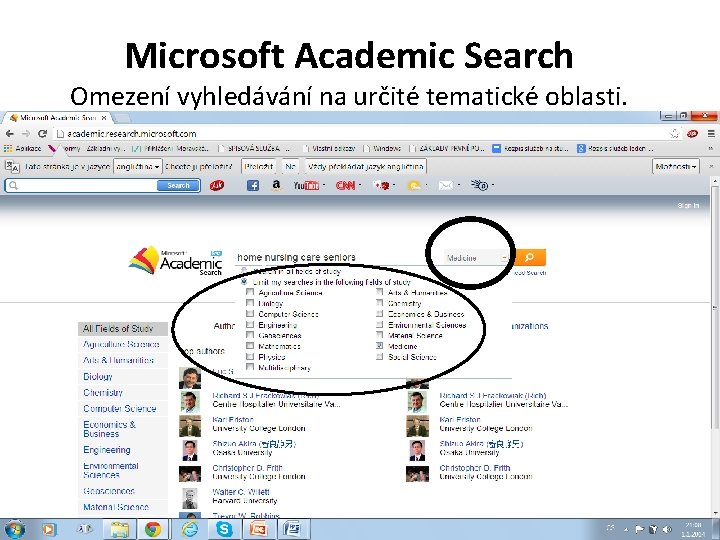Open Computer Science in the left sidebar
The width and height of the screenshot is (720, 540).
pyautogui.click(x=120, y=409)
